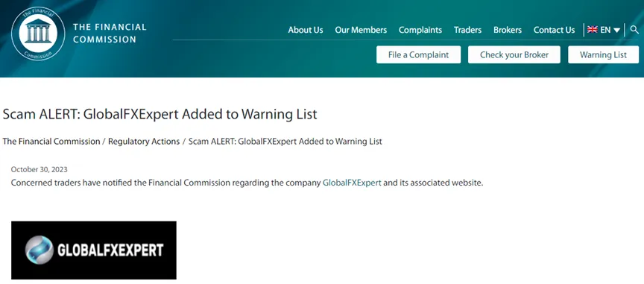Follow the Regulatory Actions breadcrumb link
644x284 pixels.
pyautogui.click(x=144, y=142)
